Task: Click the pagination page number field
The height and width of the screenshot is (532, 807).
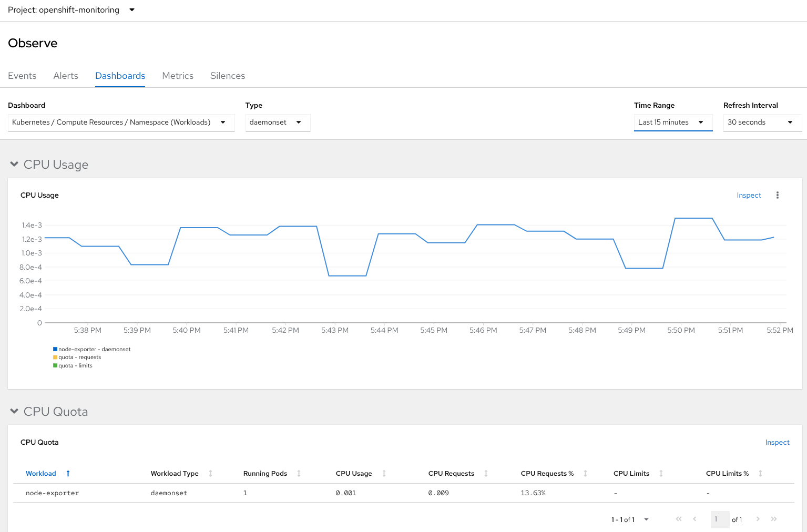Action: pos(719,519)
